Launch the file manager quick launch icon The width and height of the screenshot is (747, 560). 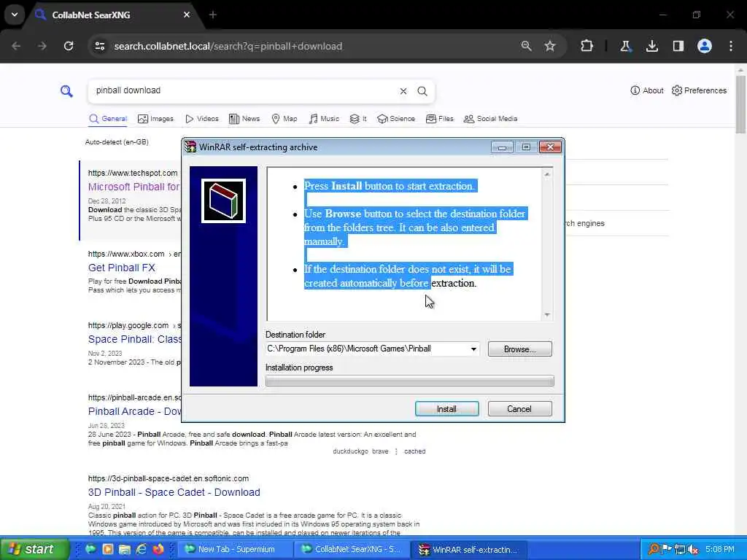tap(125, 549)
